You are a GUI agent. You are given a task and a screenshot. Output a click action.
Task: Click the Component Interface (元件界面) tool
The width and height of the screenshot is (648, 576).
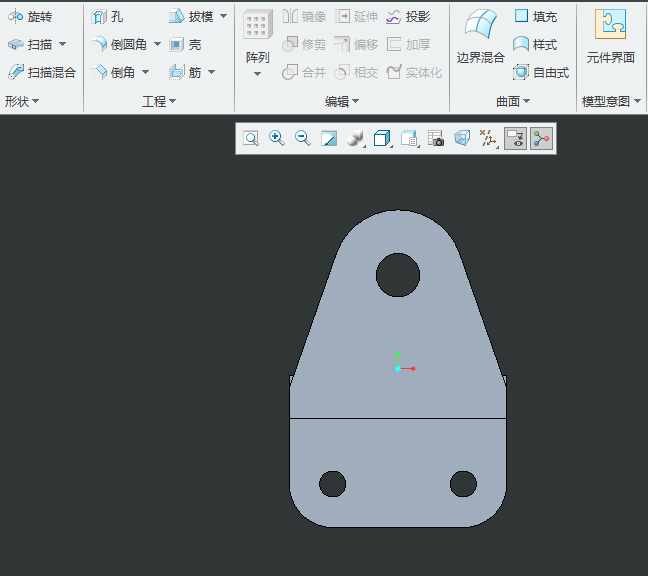tap(611, 37)
